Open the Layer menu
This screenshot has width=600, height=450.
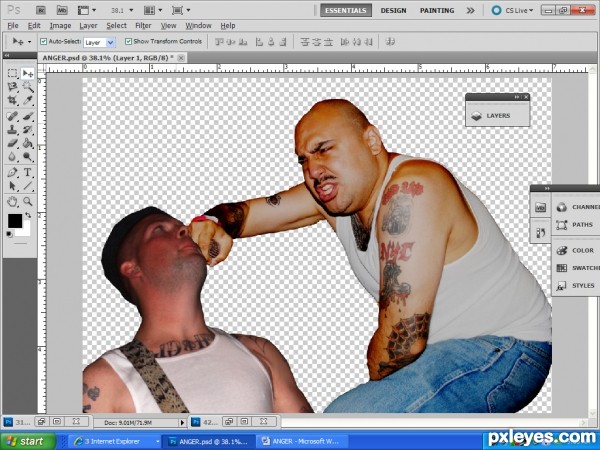[88, 26]
